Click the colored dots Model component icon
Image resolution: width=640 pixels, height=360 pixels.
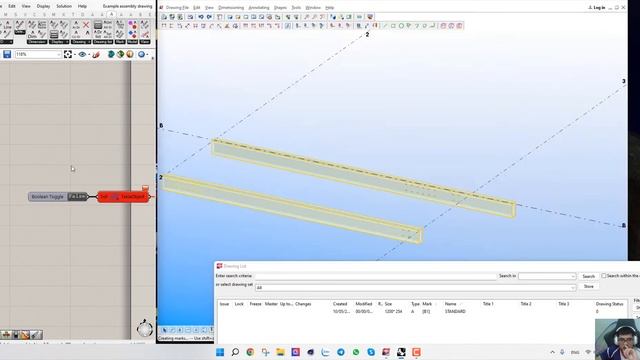point(132,25)
